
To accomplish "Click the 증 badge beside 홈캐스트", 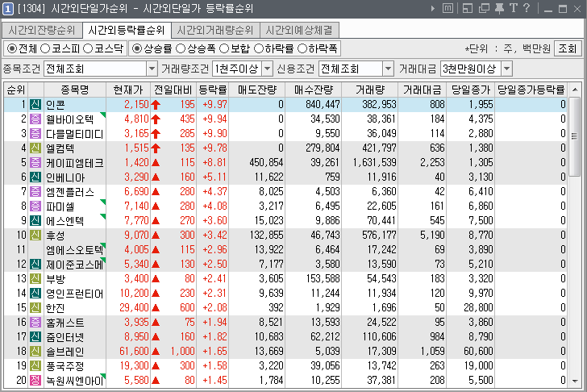I will (x=35, y=323).
